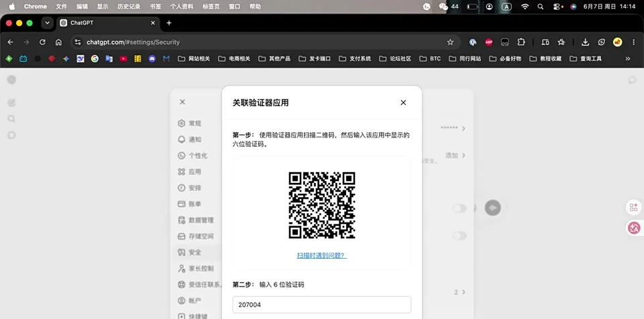Open 数据管理 settings section
Screen dimensions: 644x319
196,220
